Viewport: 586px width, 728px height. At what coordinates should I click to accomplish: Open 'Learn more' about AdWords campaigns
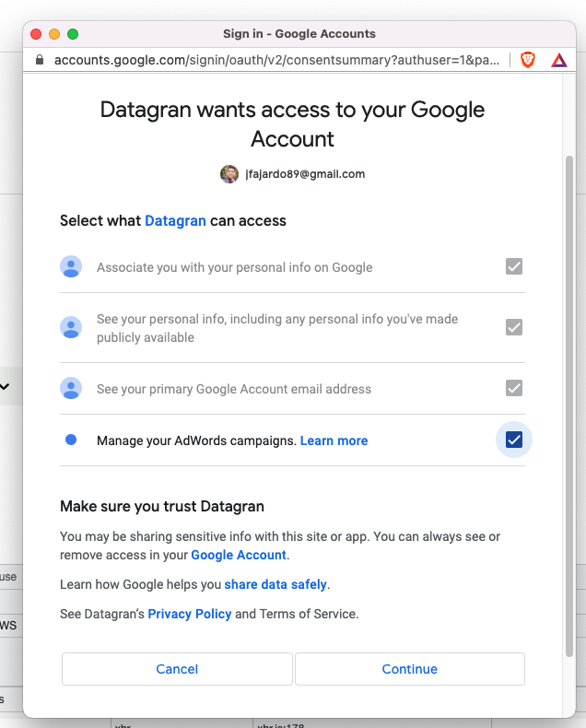(334, 440)
